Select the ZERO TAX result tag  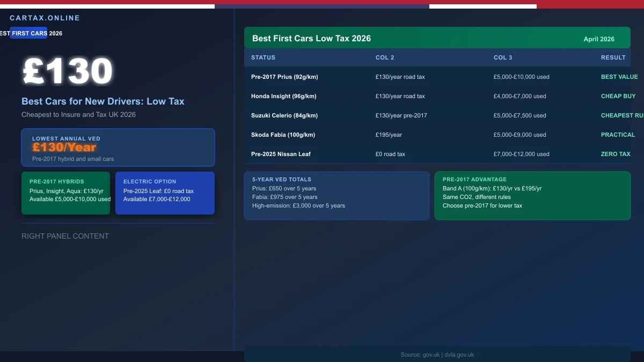[617, 154]
